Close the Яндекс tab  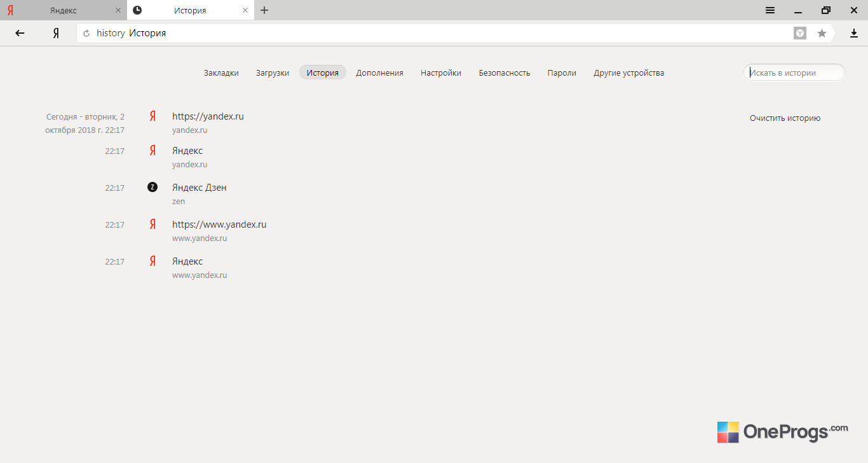point(118,10)
